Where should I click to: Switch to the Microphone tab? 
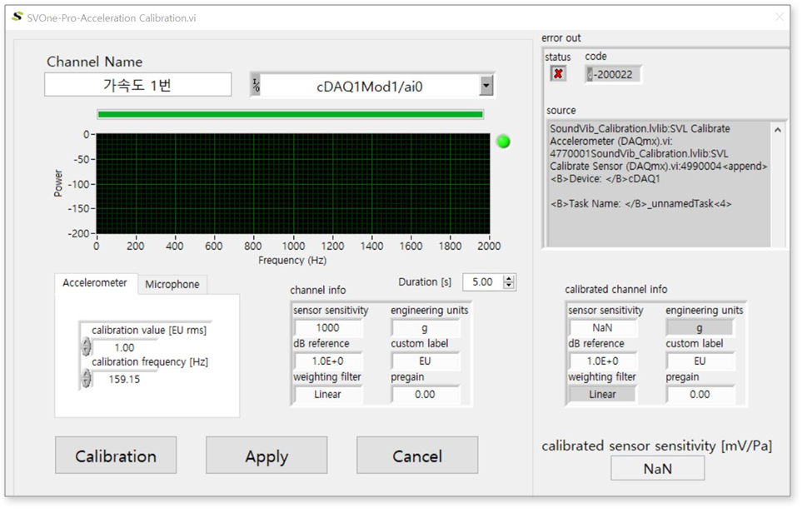[172, 284]
